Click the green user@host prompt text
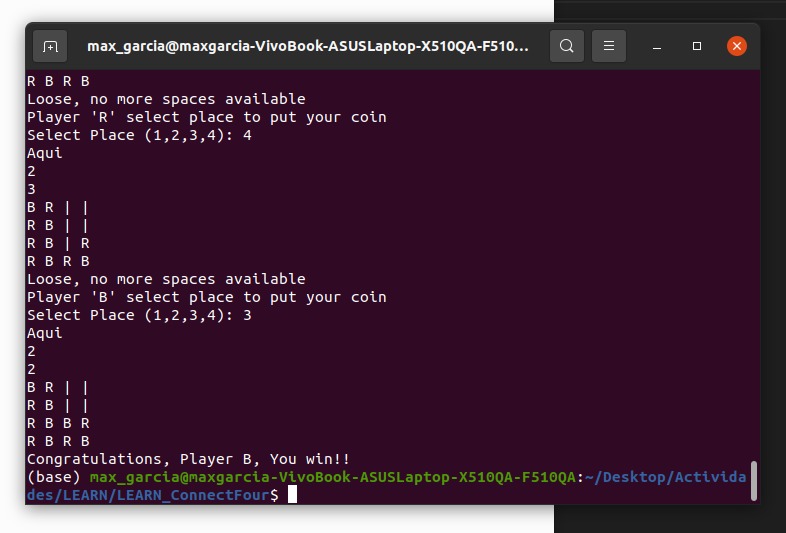This screenshot has width=786, height=533. pyautogui.click(x=332, y=477)
